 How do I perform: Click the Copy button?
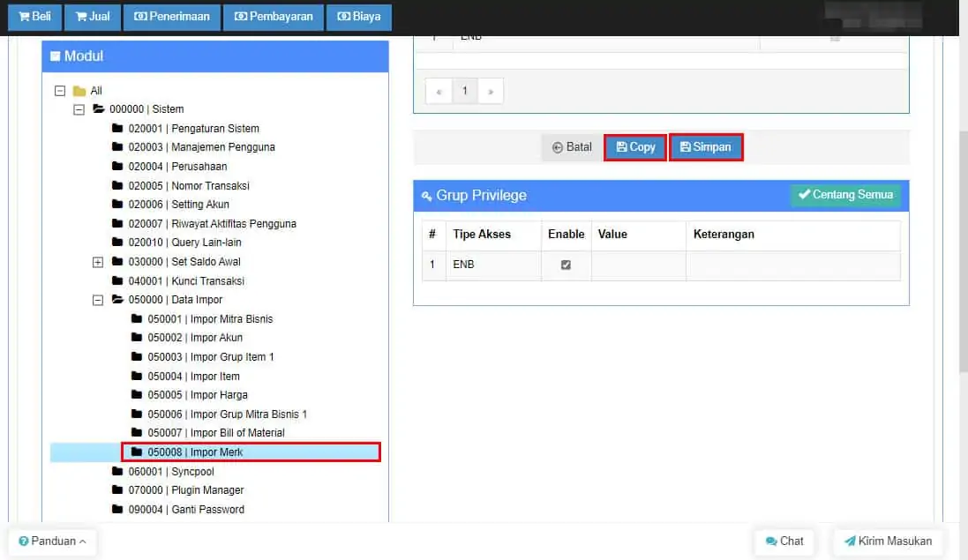635,147
